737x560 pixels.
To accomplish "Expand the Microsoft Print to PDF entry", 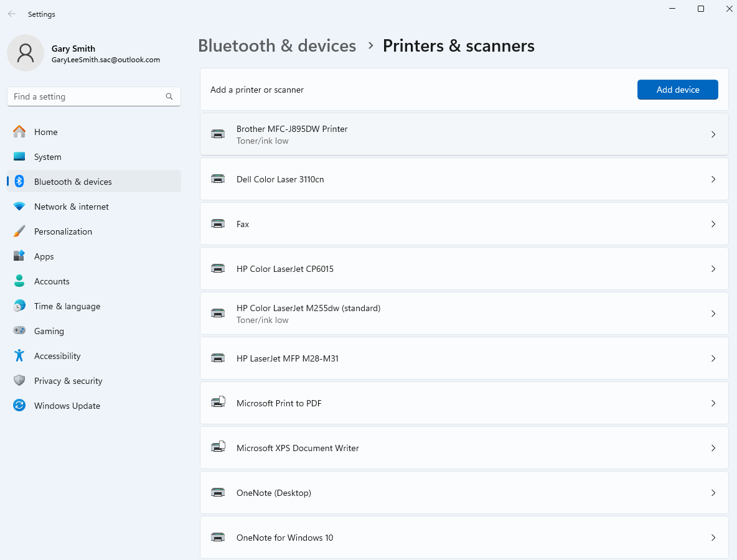I will point(464,403).
